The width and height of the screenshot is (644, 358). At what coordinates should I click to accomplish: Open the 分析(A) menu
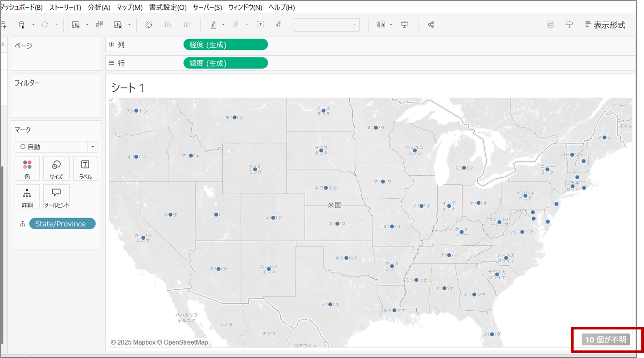(99, 8)
